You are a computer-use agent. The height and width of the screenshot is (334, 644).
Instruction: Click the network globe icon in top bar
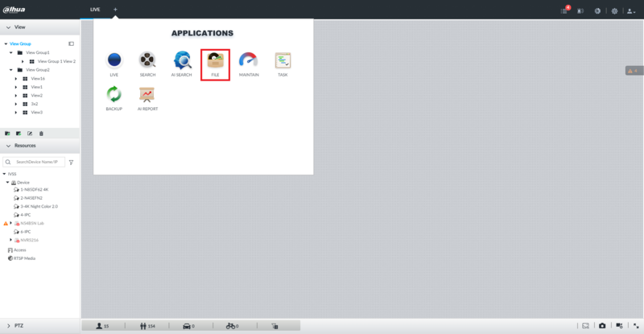[x=597, y=11]
